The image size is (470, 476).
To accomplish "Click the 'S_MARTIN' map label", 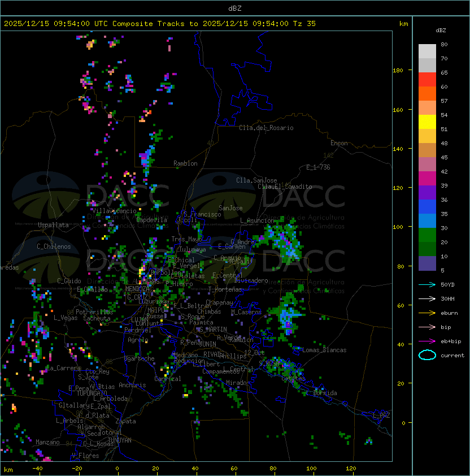I will [214, 330].
